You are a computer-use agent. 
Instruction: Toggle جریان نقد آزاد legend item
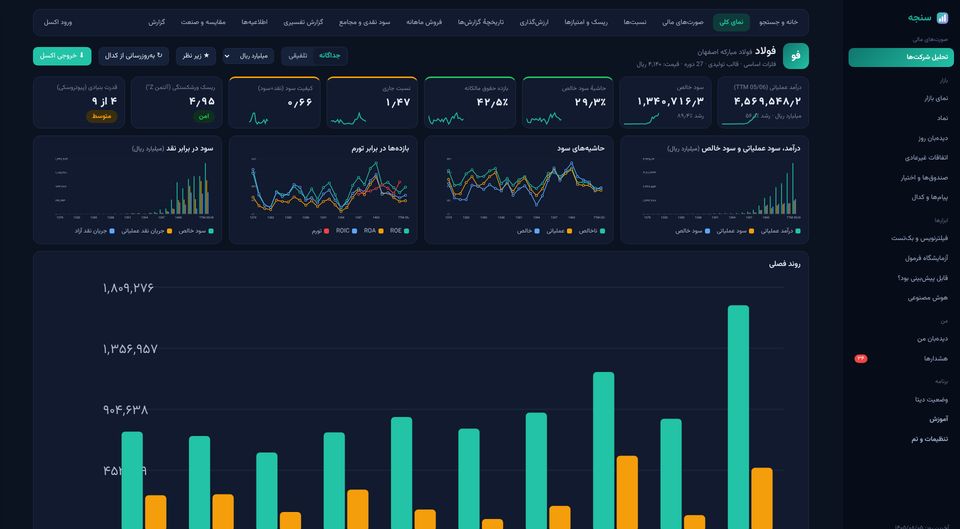94,231
